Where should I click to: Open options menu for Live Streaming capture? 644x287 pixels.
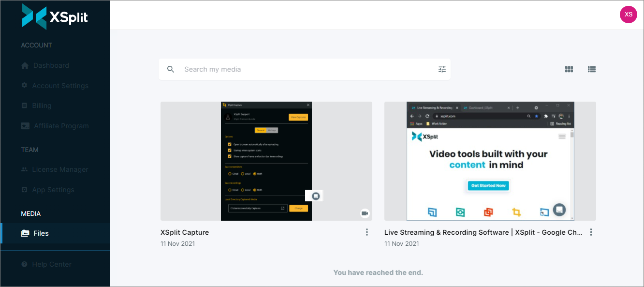[591, 232]
